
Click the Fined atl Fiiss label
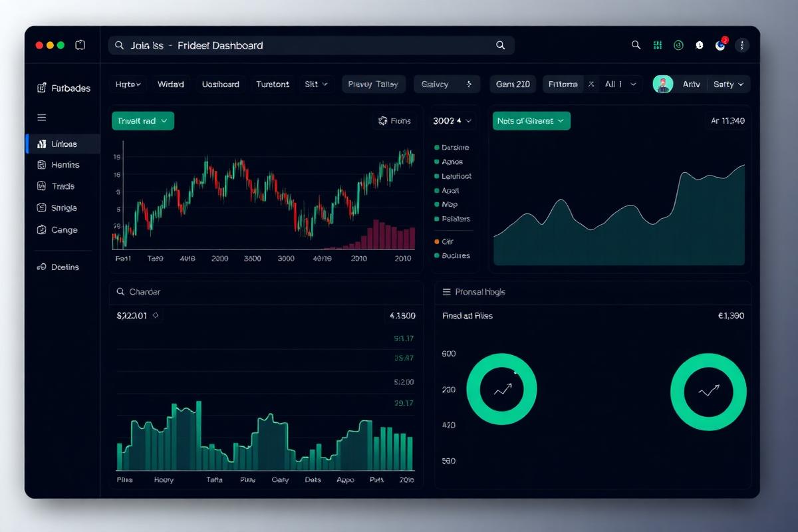click(467, 316)
